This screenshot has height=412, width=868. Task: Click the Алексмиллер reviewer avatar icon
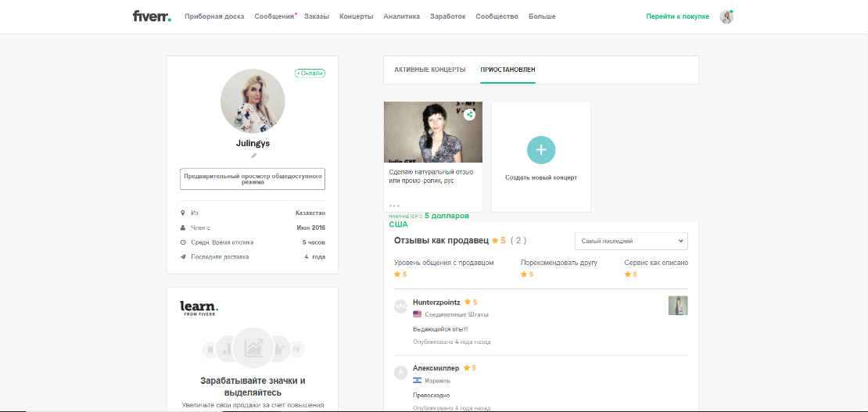(401, 373)
